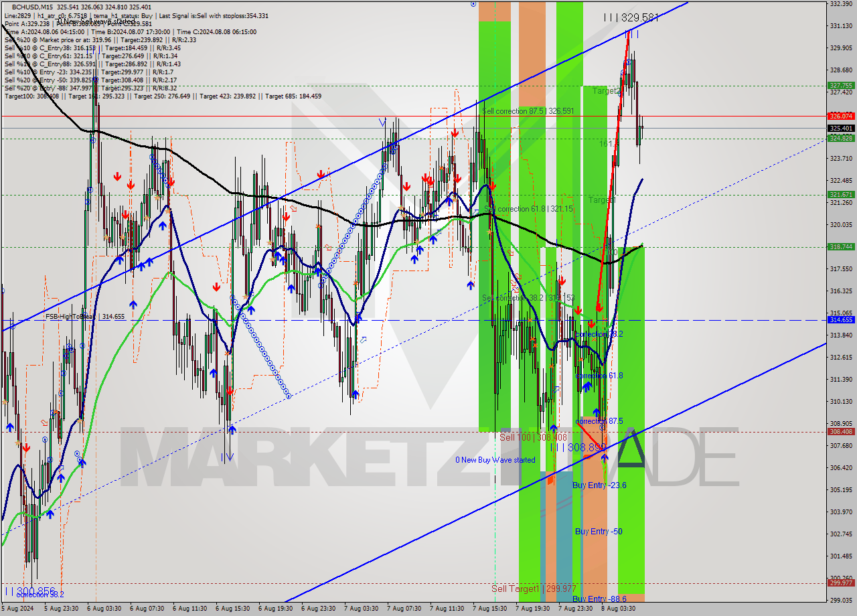Click the red 308.408 price tag
857x616 pixels.
[x=841, y=432]
